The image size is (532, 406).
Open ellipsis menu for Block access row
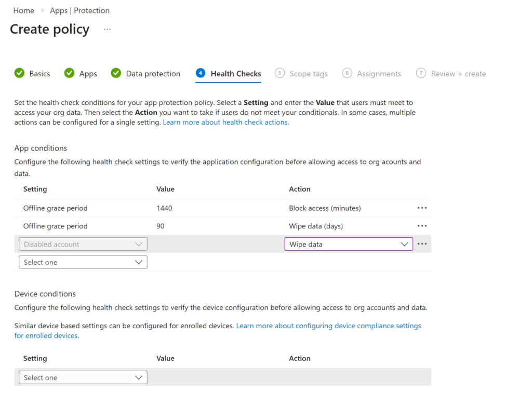[422, 208]
